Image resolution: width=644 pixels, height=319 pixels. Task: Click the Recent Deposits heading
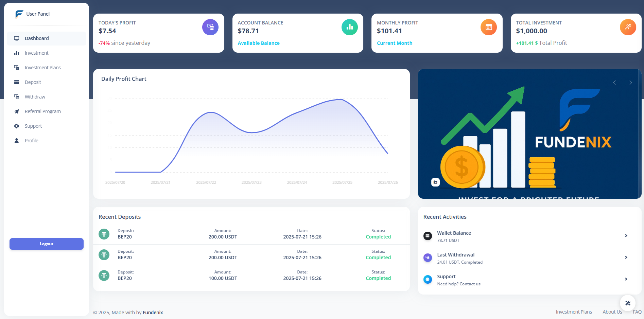point(120,217)
